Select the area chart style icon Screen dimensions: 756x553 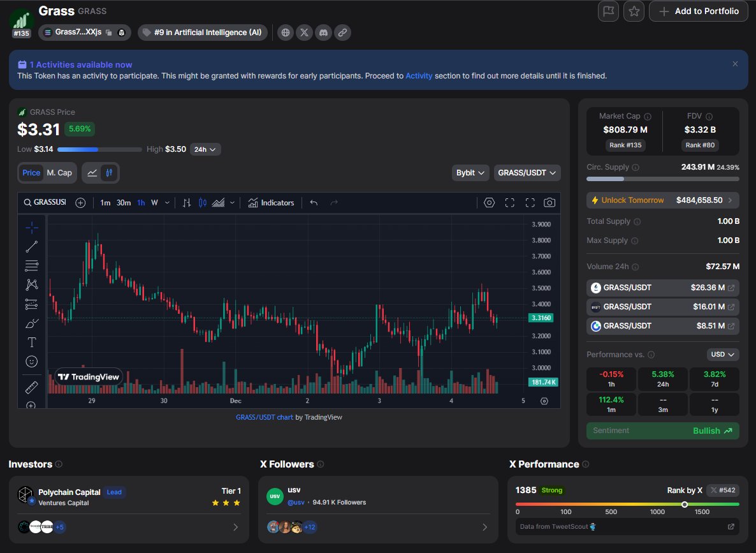(x=218, y=203)
